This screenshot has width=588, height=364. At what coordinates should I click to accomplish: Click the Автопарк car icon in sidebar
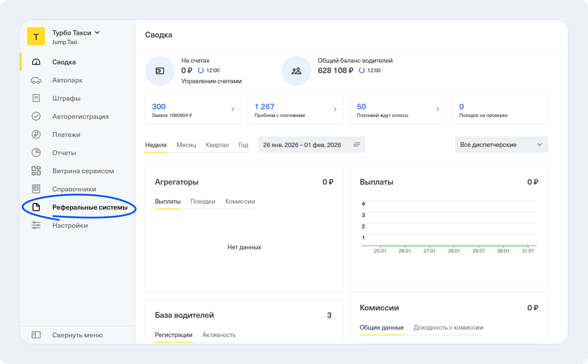click(x=36, y=80)
